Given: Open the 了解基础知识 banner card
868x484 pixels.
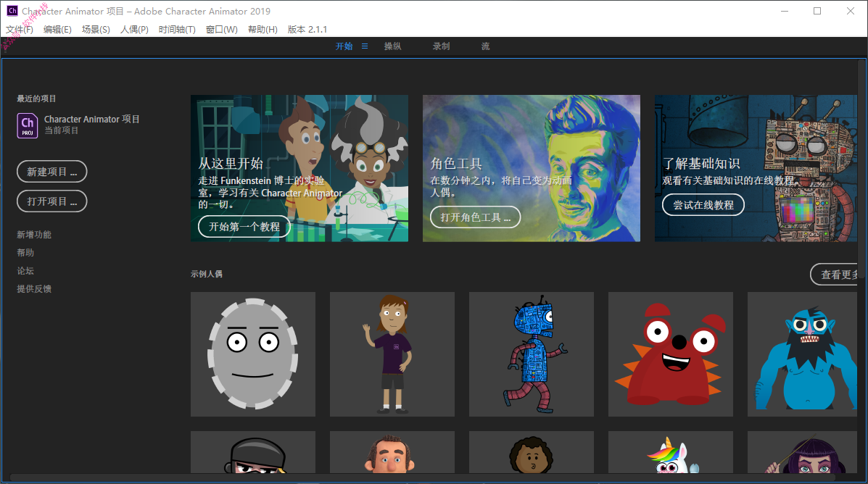Looking at the screenshot, I should point(756,168).
